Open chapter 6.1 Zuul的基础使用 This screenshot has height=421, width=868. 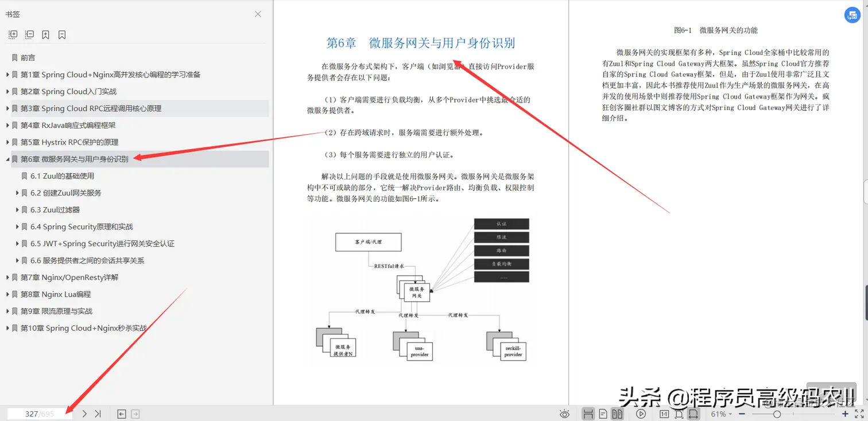click(62, 176)
